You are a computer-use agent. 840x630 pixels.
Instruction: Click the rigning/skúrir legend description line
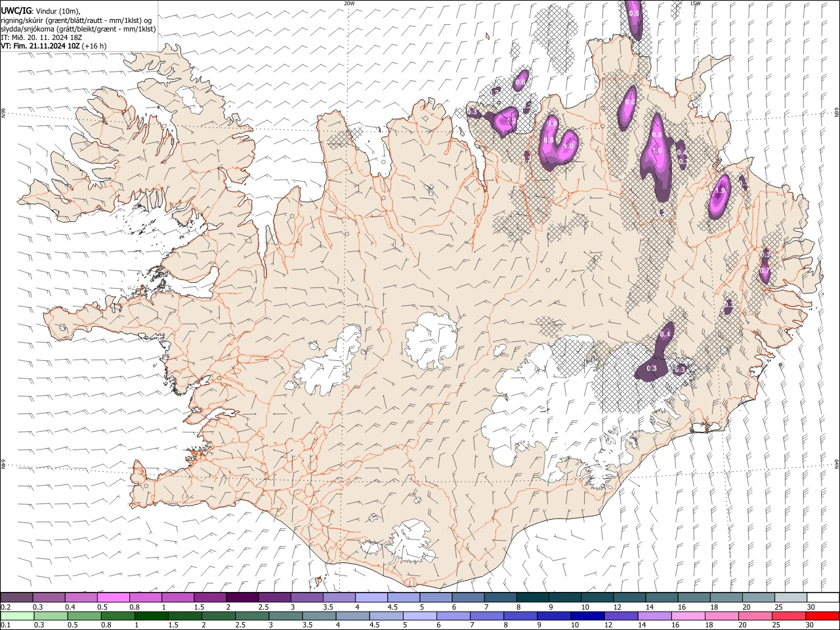76,20
